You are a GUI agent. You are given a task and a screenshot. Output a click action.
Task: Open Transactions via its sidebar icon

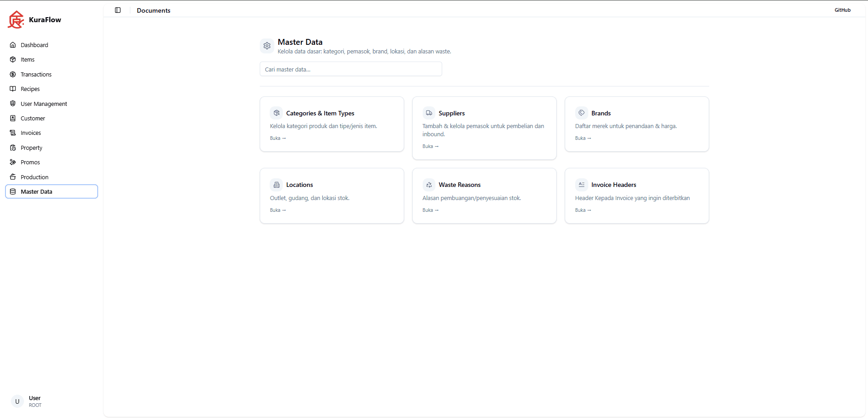pyautogui.click(x=13, y=74)
